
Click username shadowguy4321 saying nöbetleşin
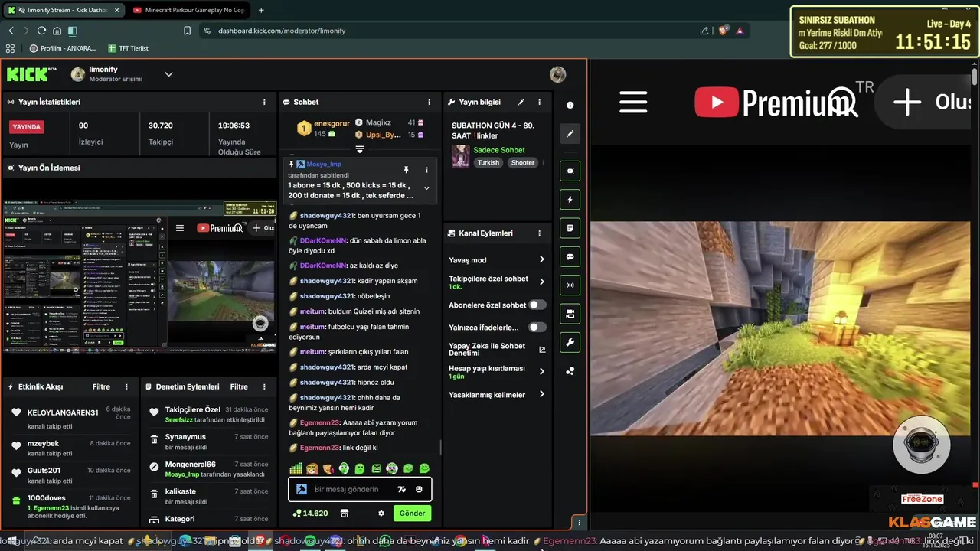pyautogui.click(x=327, y=296)
